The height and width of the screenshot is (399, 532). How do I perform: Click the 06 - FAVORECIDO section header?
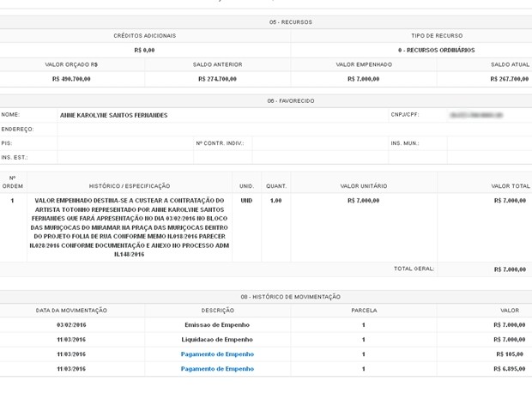[290, 100]
